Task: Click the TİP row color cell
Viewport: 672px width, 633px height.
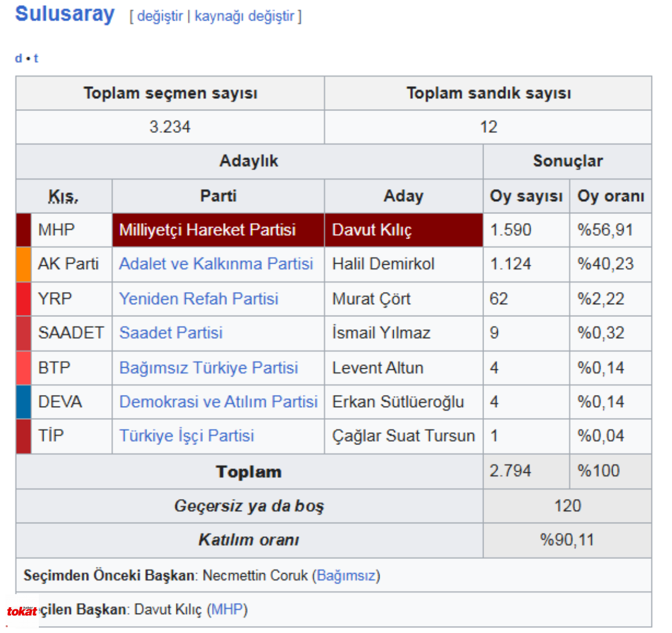Action: point(24,435)
